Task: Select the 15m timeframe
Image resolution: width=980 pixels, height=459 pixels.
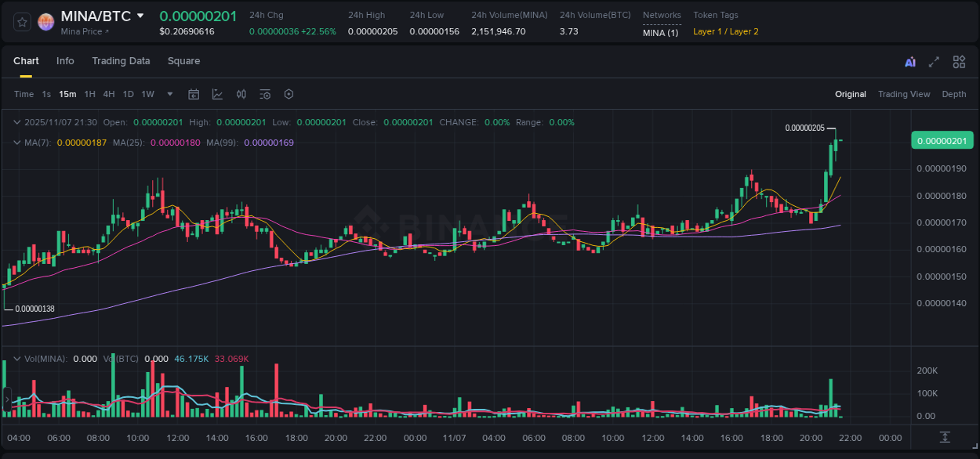Action: [67, 94]
